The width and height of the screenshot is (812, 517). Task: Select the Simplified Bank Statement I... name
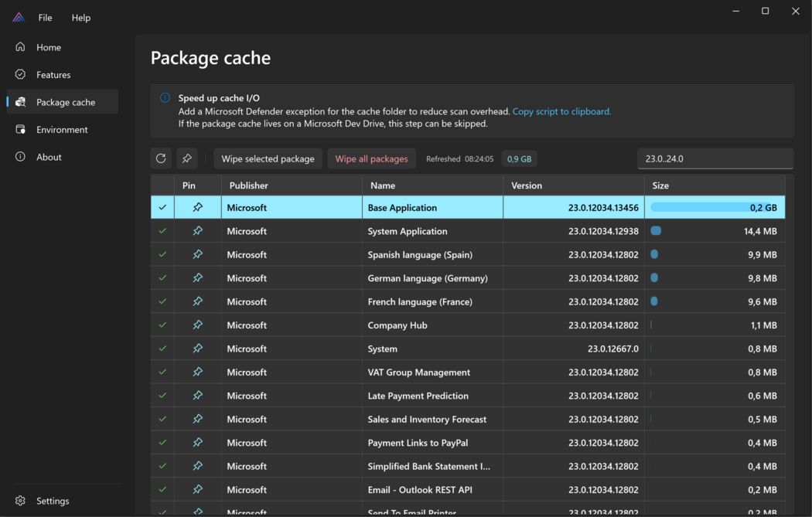428,466
